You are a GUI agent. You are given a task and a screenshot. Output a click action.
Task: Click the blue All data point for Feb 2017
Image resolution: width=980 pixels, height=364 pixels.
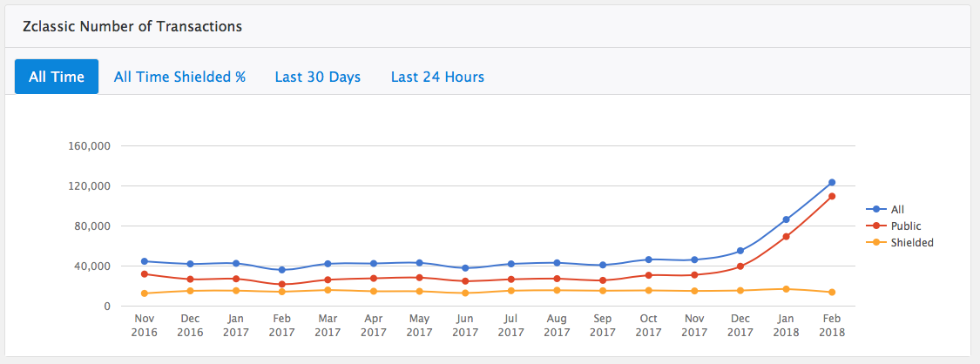click(x=282, y=270)
